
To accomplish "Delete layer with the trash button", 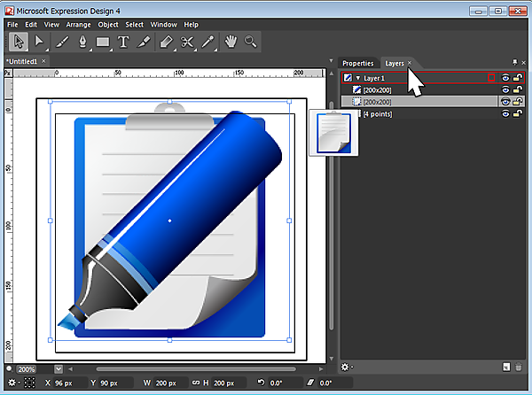I will tap(520, 367).
